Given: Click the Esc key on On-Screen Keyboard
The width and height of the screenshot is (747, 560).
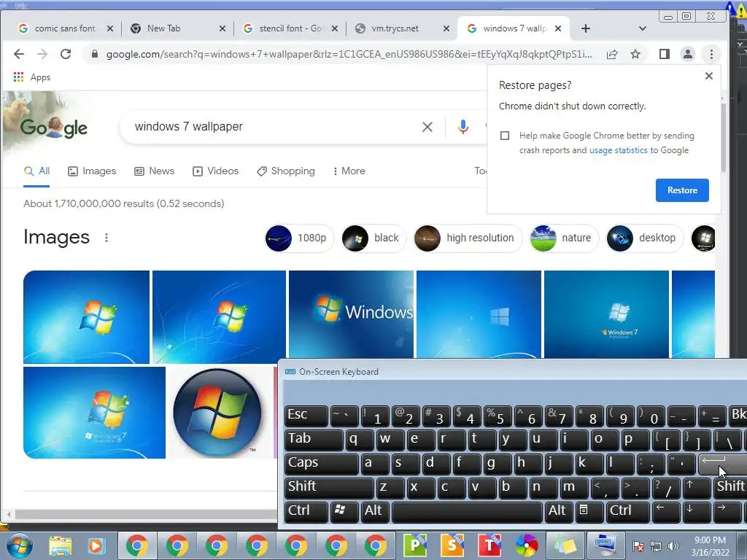Looking at the screenshot, I should point(306,416).
